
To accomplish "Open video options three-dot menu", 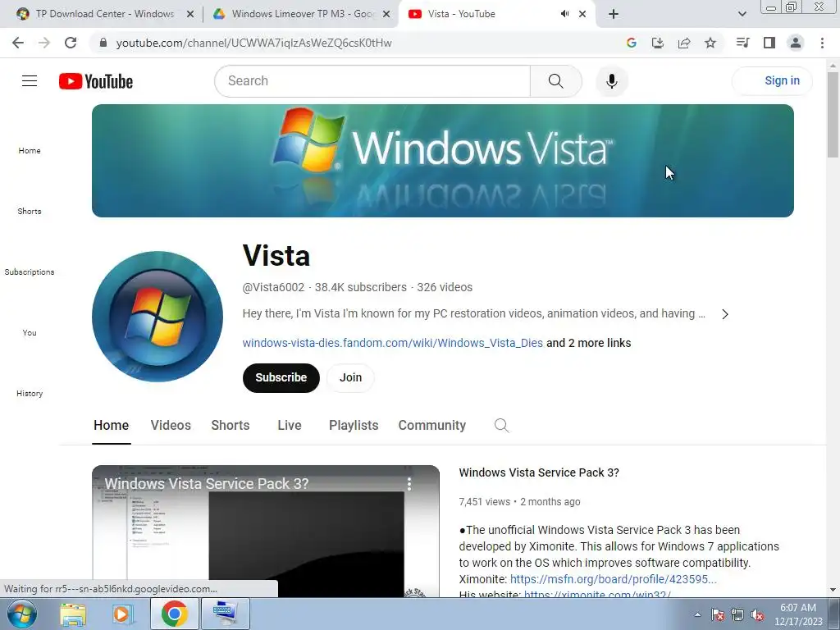I will [x=409, y=484].
